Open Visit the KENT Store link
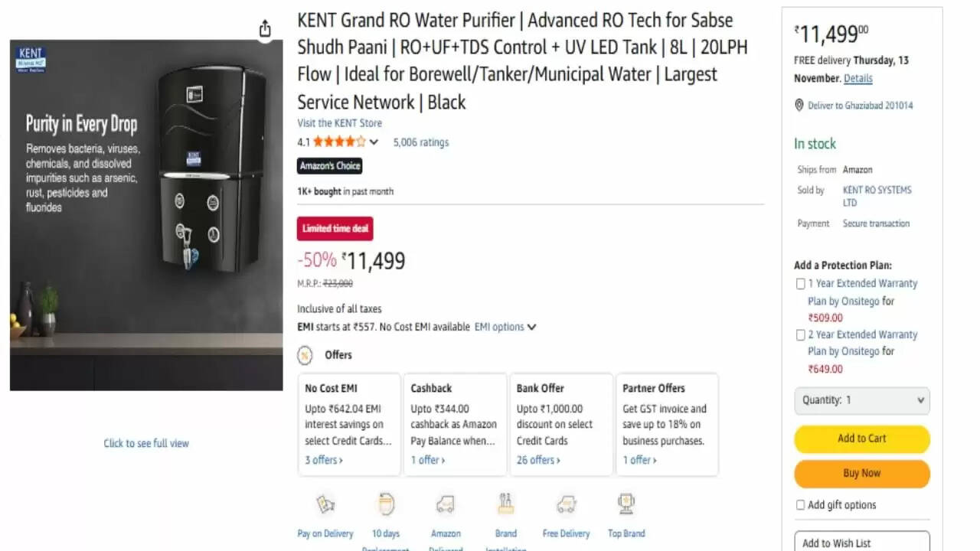This screenshot has width=980, height=551. (339, 122)
